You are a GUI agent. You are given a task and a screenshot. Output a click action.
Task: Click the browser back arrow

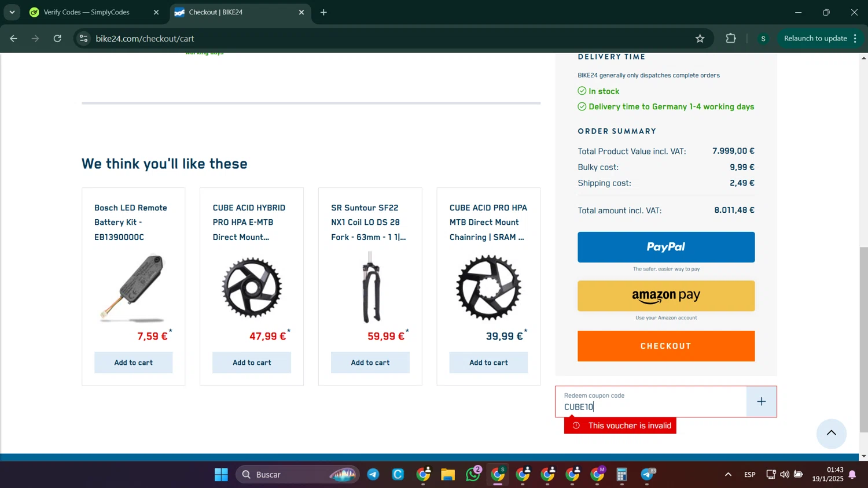pyautogui.click(x=13, y=39)
